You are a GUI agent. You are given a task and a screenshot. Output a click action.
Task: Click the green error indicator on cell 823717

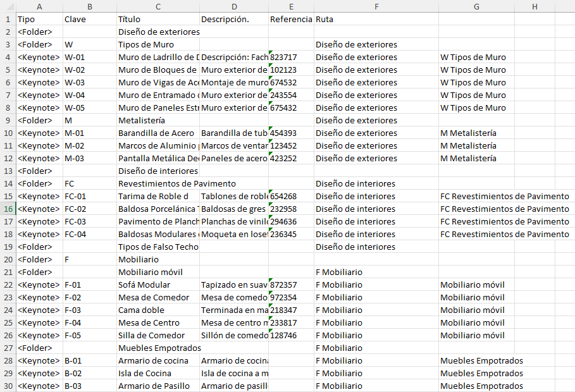(x=270, y=53)
